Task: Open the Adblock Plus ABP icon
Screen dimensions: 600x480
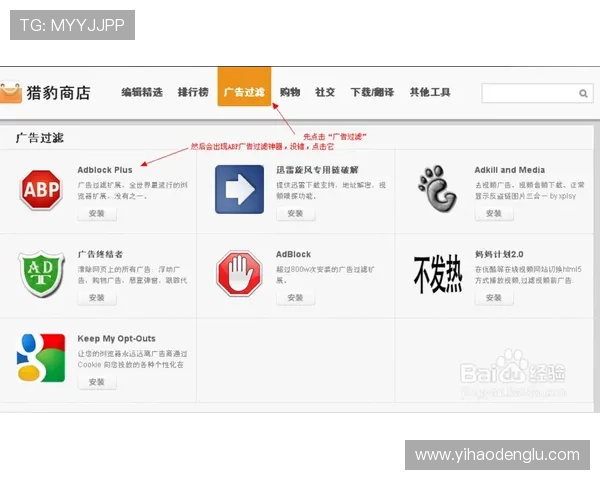Action: [x=41, y=190]
